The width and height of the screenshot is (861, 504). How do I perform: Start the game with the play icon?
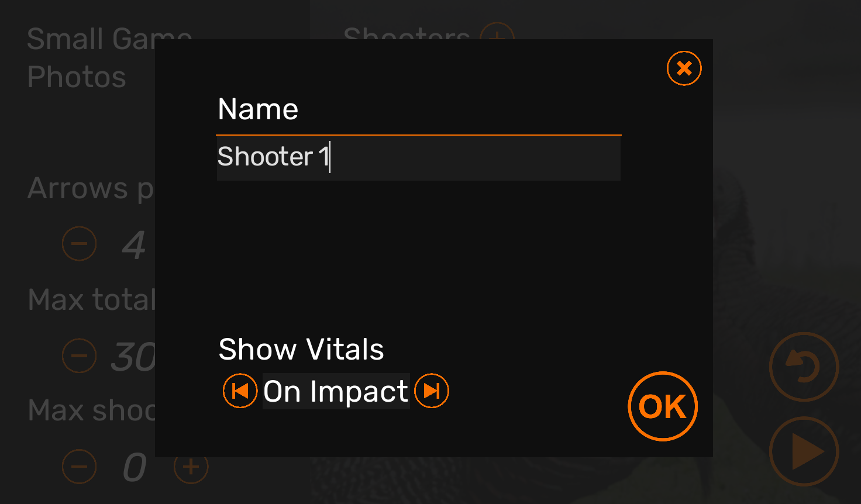[x=804, y=451]
